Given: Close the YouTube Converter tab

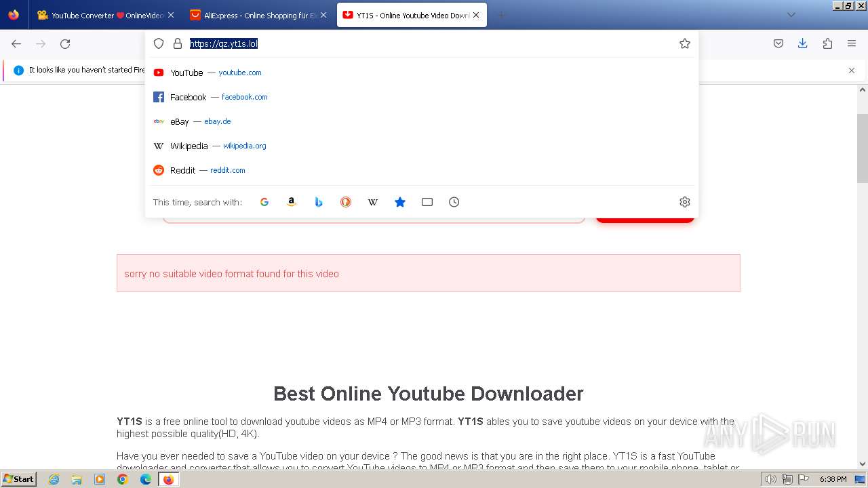Looking at the screenshot, I should click(x=171, y=15).
